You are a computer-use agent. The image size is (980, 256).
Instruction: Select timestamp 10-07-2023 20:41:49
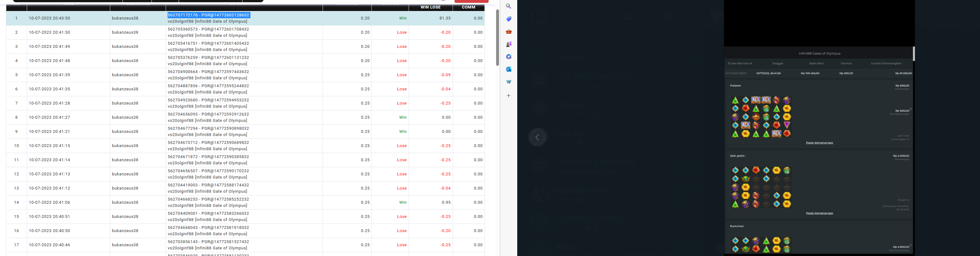tap(49, 46)
